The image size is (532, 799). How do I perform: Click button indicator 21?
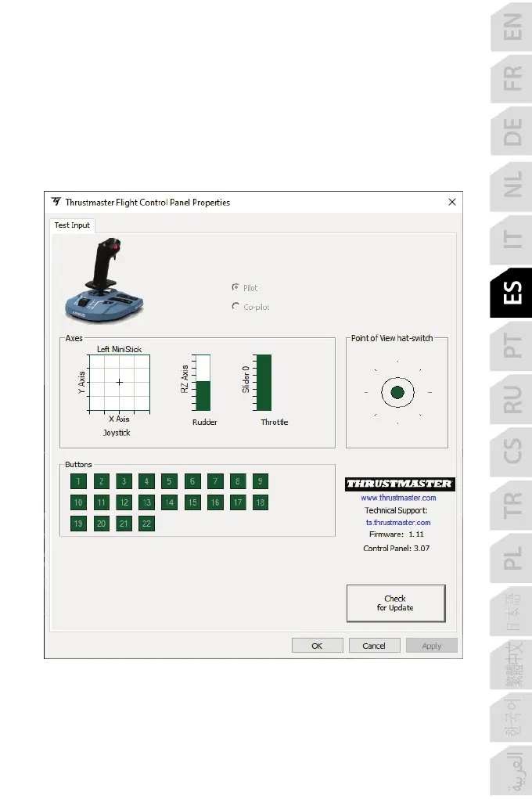124,524
